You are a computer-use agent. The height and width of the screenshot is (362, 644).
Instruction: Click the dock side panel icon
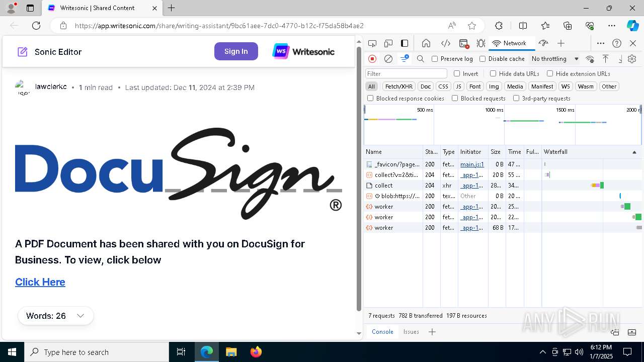405,43
